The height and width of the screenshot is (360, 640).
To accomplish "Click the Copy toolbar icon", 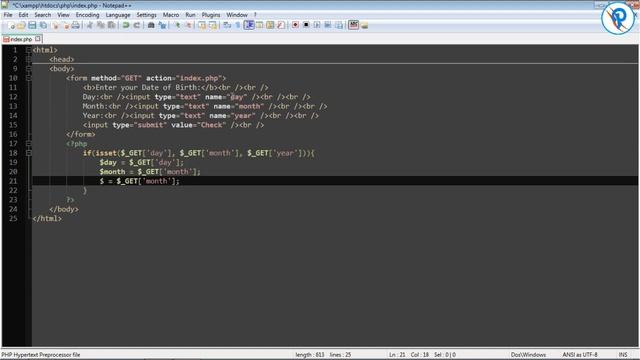I will [x=100, y=25].
